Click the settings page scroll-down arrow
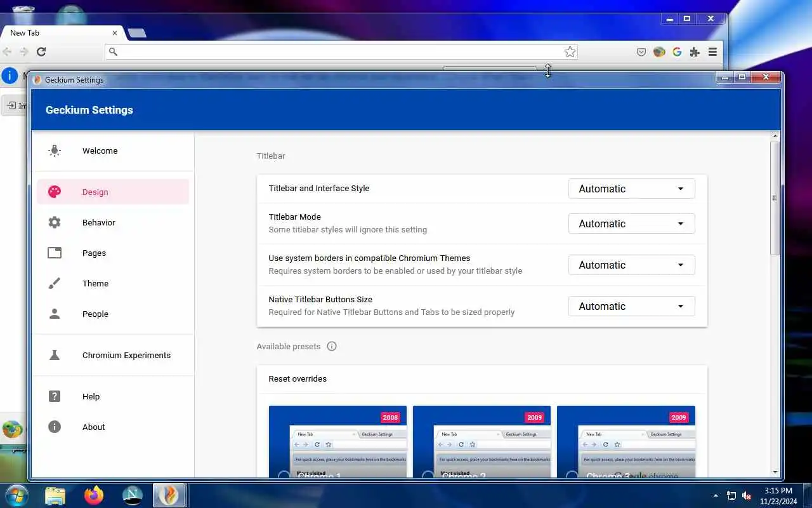The height and width of the screenshot is (508, 812). point(775,472)
